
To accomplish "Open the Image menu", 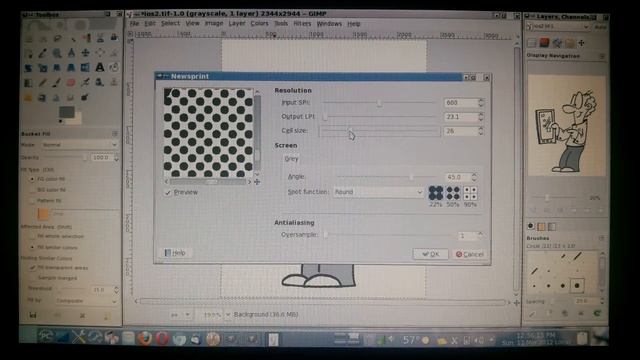I will coord(214,24).
